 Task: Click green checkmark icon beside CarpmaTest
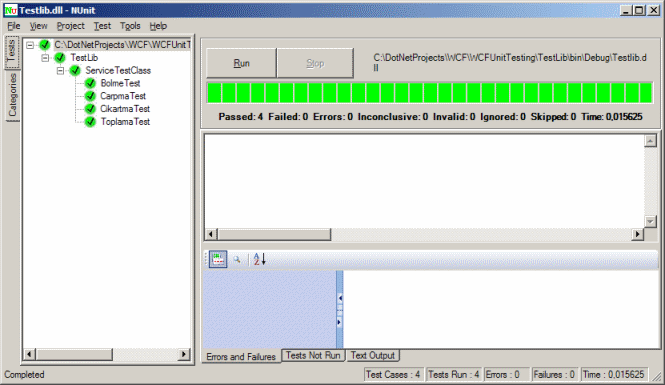click(x=90, y=96)
